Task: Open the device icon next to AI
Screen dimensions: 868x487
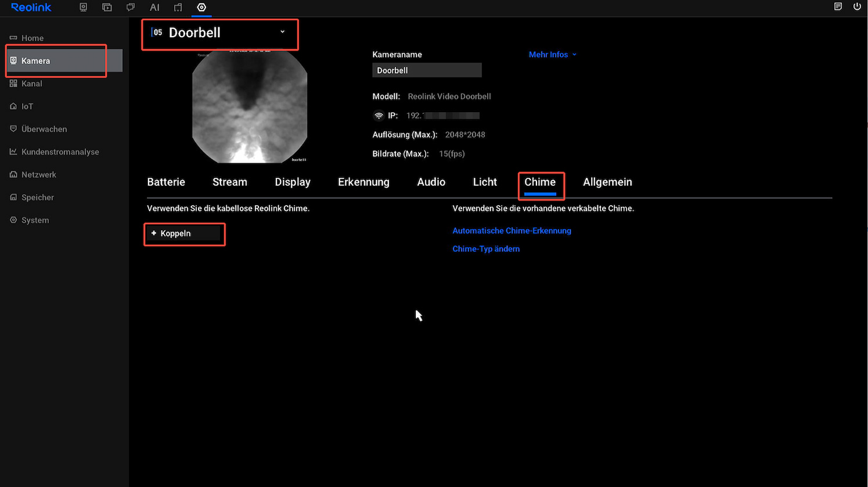Action: click(x=178, y=7)
